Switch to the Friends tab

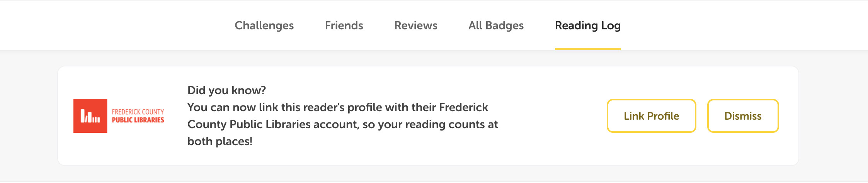[344, 25]
